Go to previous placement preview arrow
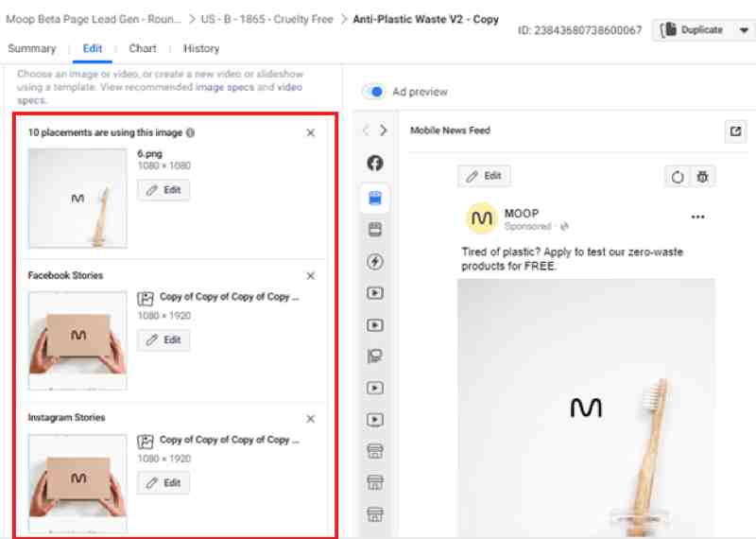 tap(367, 130)
